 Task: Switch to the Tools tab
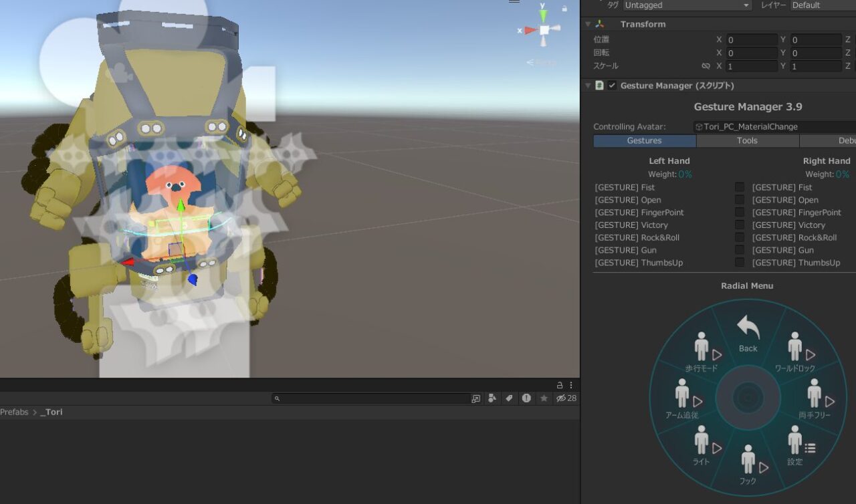pos(747,141)
